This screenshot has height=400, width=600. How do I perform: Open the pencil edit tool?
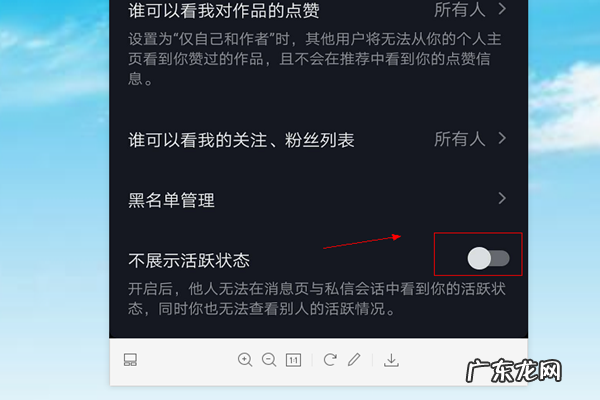[354, 359]
